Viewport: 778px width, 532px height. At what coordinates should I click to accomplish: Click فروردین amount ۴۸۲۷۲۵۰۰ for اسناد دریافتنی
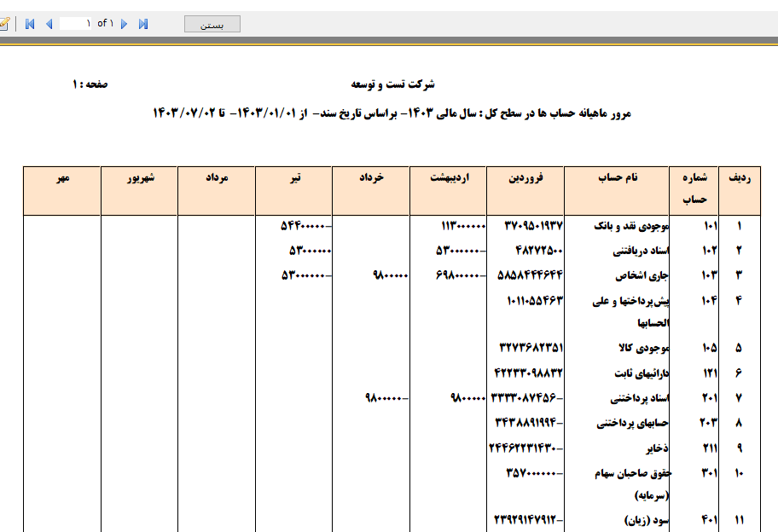539,251
